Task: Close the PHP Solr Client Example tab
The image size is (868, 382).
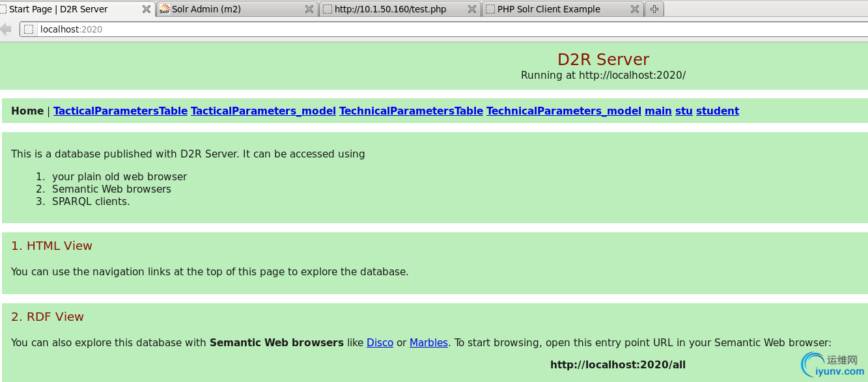Action: pyautogui.click(x=634, y=10)
